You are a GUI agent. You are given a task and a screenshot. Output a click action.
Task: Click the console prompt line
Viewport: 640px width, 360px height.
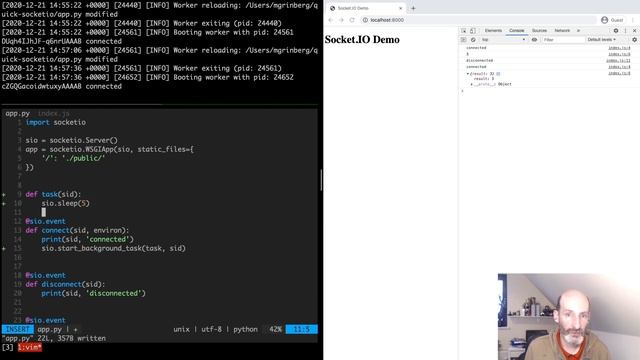click(x=549, y=91)
